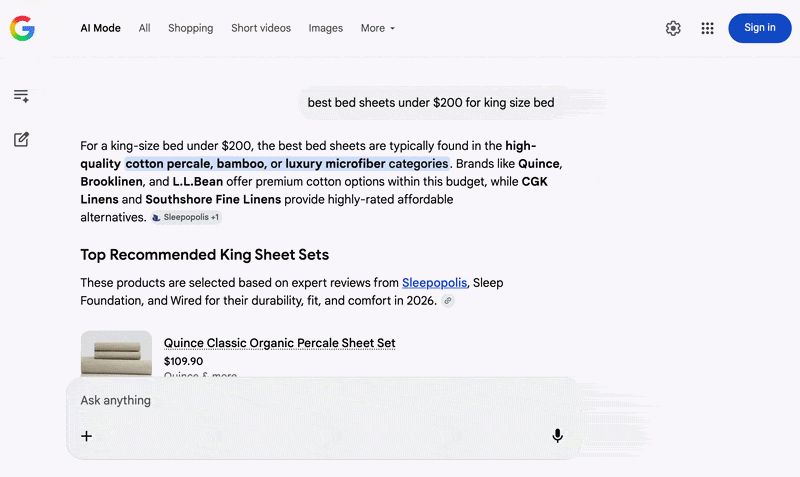Select the price $109.90
Image resolution: width=800 pixels, height=477 pixels.
[184, 361]
